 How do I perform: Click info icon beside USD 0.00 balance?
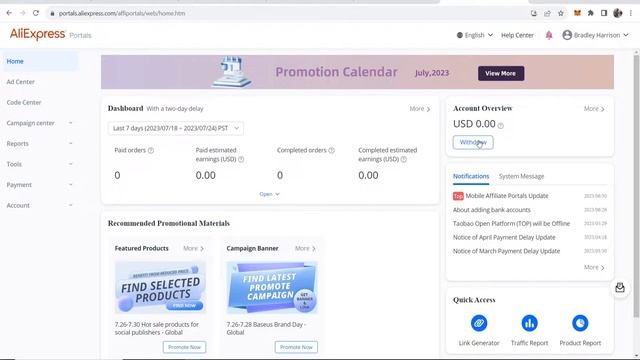501,126
